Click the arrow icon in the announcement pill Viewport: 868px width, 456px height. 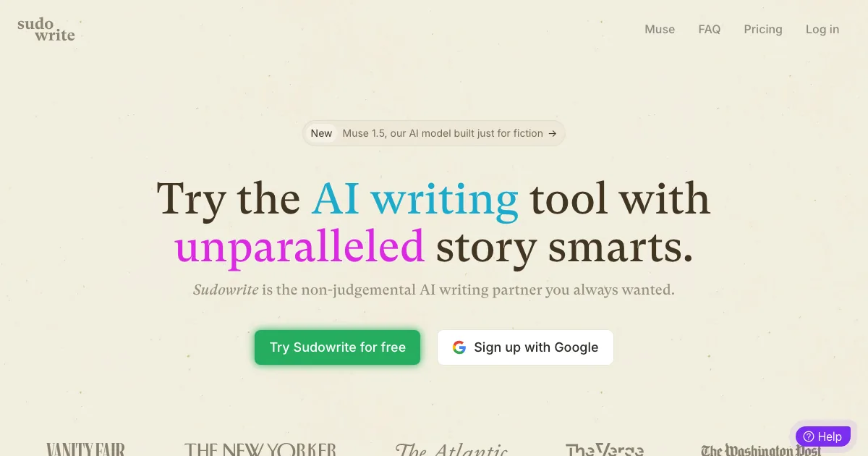tap(553, 133)
